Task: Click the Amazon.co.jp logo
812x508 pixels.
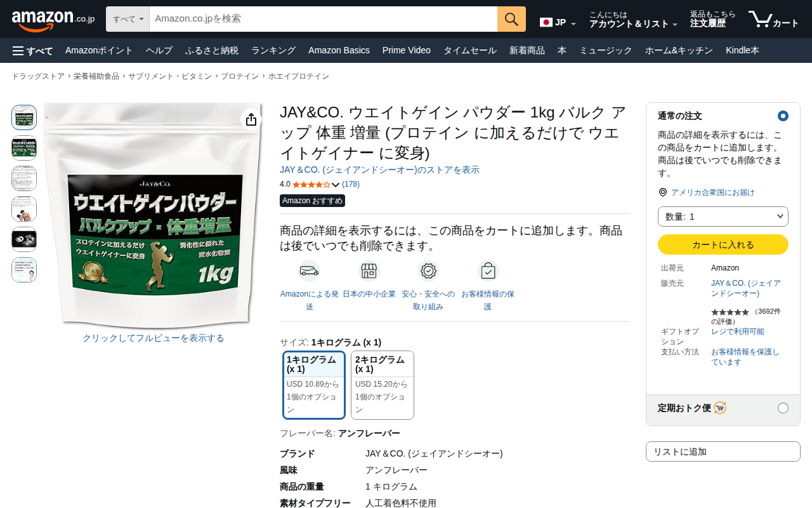Action: coord(53,20)
